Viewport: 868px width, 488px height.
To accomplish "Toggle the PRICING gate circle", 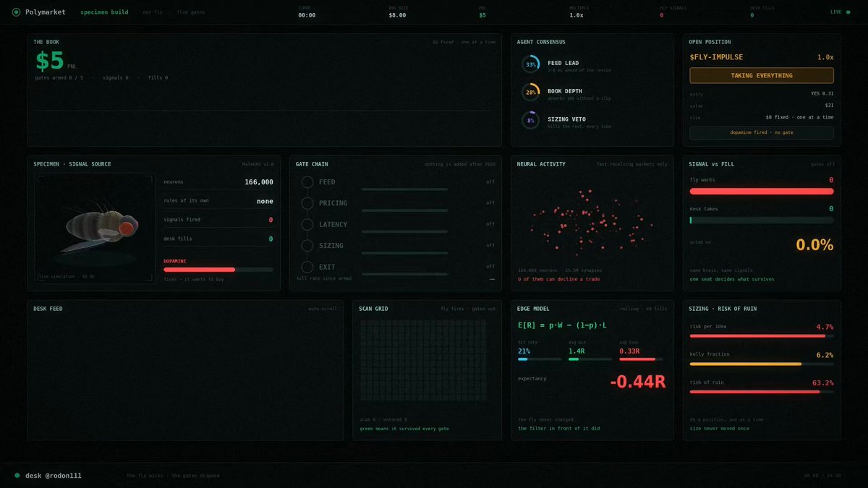I will (307, 203).
